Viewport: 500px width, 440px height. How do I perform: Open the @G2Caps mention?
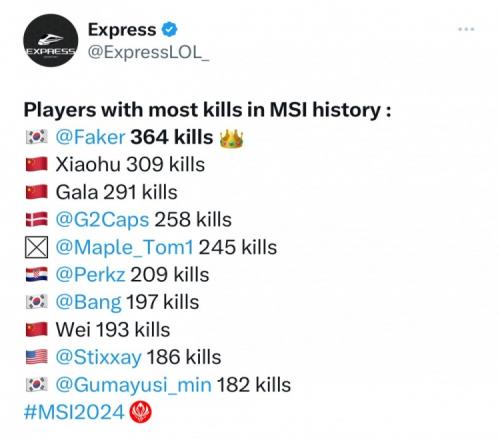(102, 220)
